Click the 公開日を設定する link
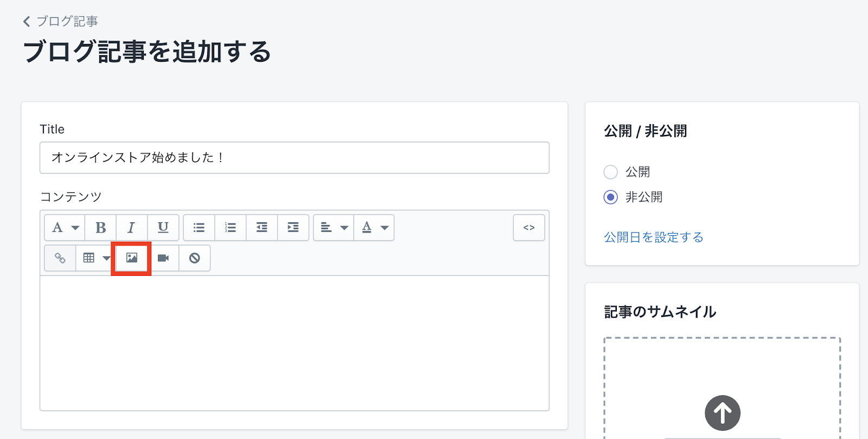Viewport: 868px width, 439px height. (654, 237)
